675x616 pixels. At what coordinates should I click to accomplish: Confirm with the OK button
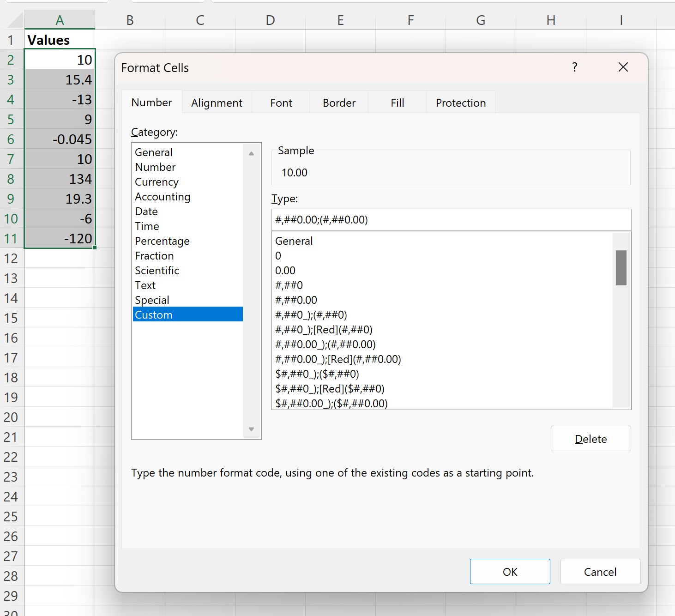coord(510,572)
